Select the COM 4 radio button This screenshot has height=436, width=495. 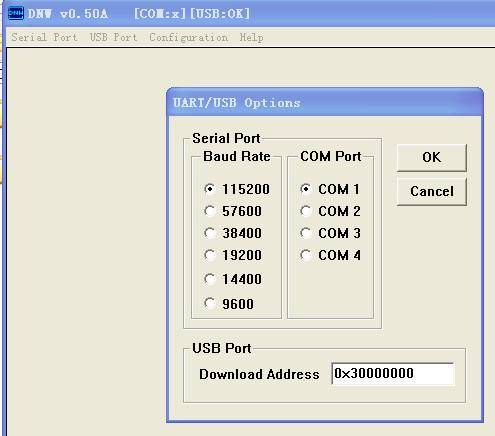pos(330,255)
